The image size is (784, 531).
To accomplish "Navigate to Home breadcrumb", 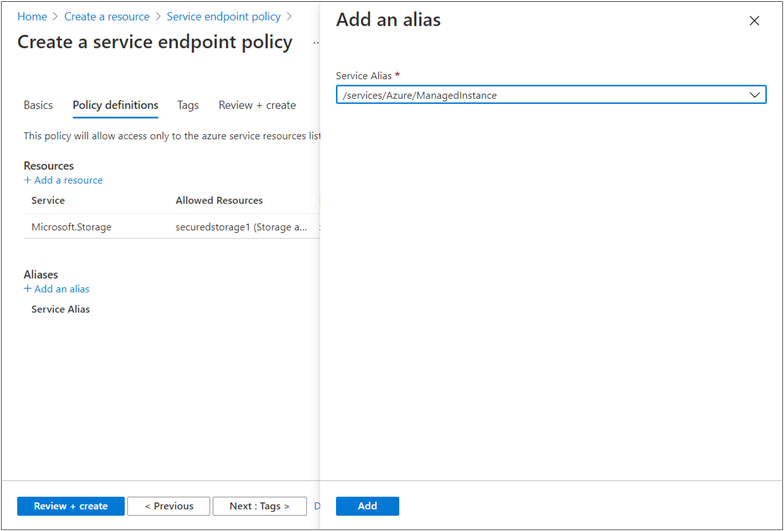I will [32, 16].
